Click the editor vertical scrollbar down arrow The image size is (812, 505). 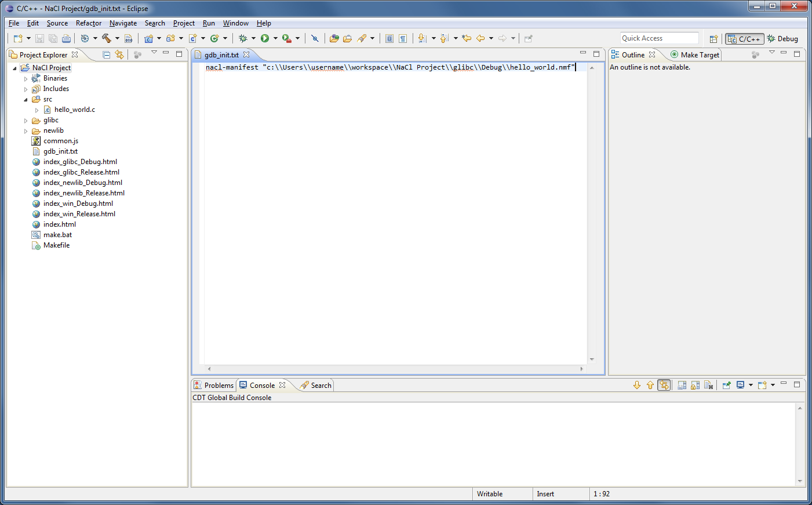pyautogui.click(x=592, y=359)
